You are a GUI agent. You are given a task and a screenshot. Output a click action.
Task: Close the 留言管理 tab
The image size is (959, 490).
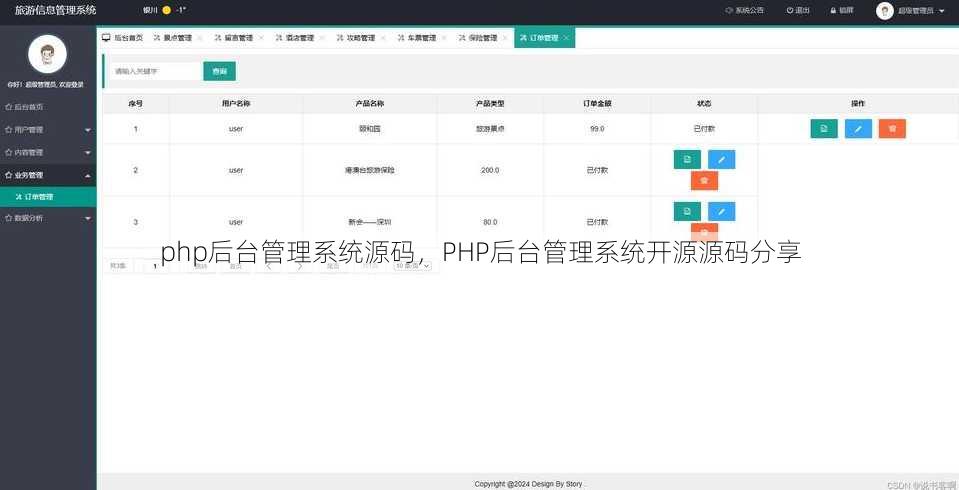pyautogui.click(x=261, y=38)
